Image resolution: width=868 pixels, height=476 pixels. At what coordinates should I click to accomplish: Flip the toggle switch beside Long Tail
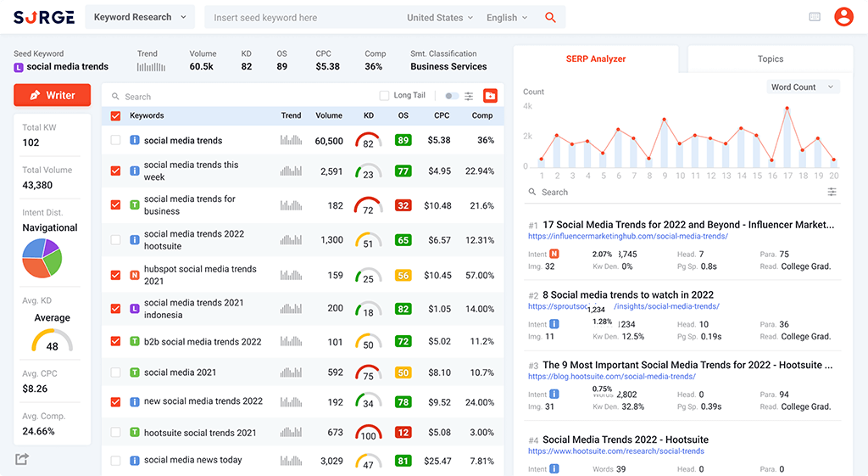click(452, 96)
